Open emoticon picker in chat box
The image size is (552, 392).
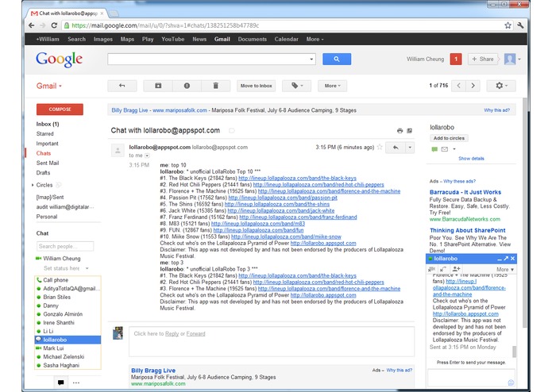point(511,382)
